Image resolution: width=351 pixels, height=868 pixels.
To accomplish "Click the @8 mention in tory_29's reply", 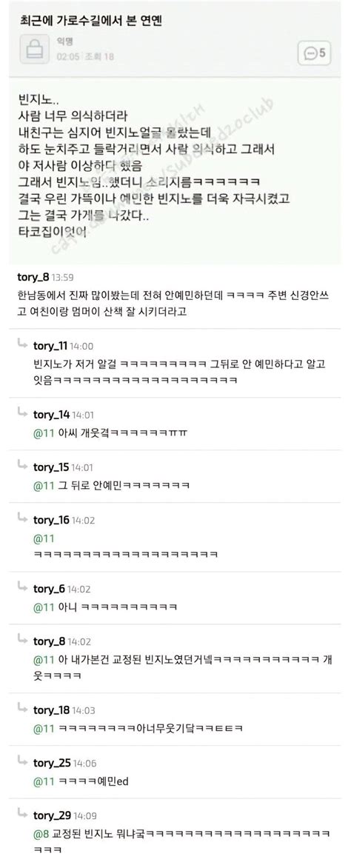I will coord(41,834).
